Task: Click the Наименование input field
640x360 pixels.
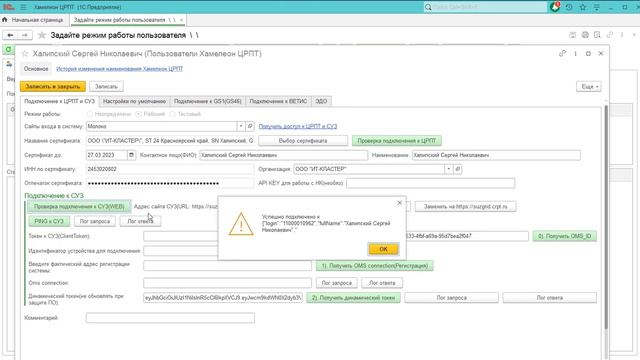Action: pyautogui.click(x=496, y=155)
